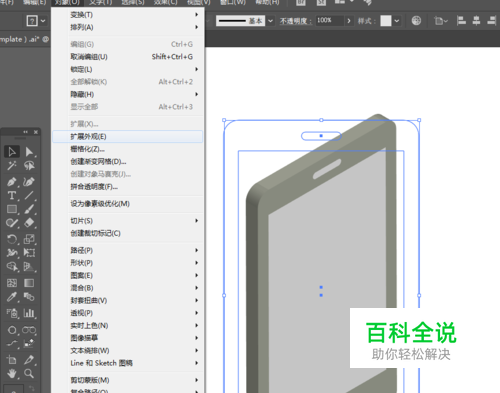Open the 实时上色(N) submenu entry

(128, 325)
